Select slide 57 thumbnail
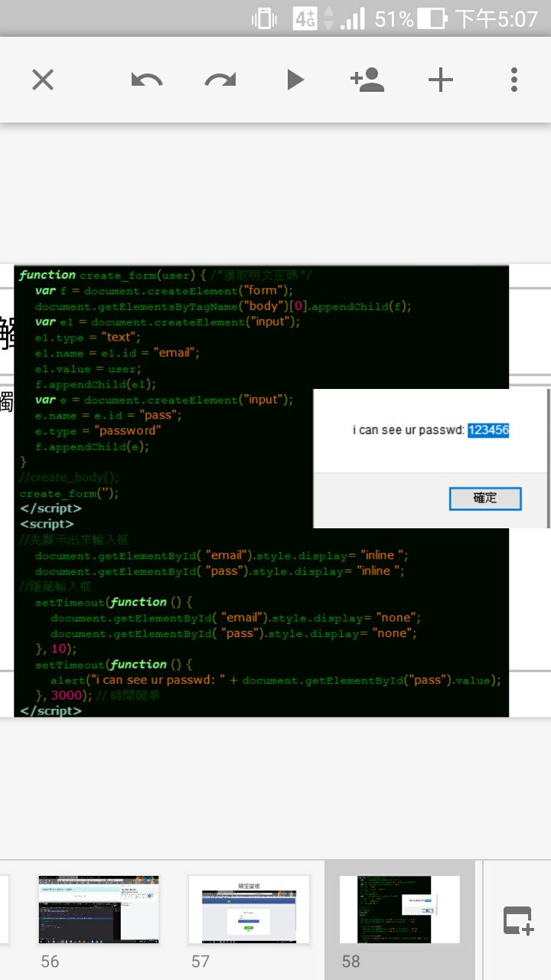Viewport: 551px width, 980px height. point(249,910)
